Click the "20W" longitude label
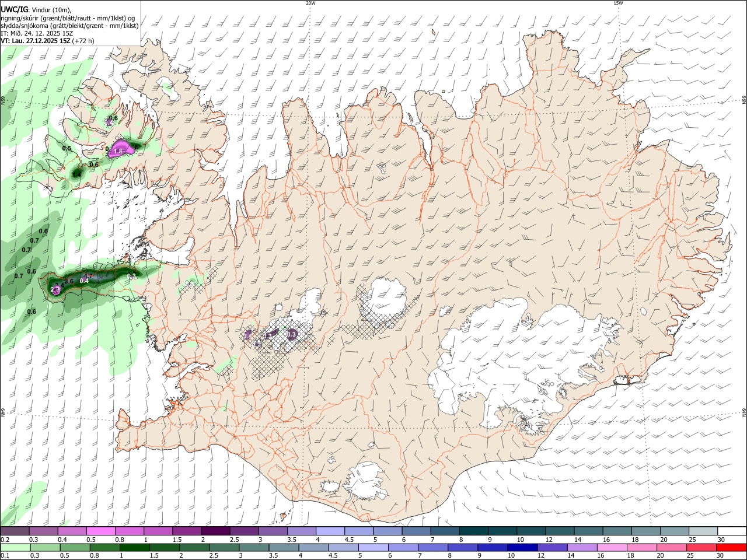This screenshot has height=560, width=747. [x=310, y=3]
